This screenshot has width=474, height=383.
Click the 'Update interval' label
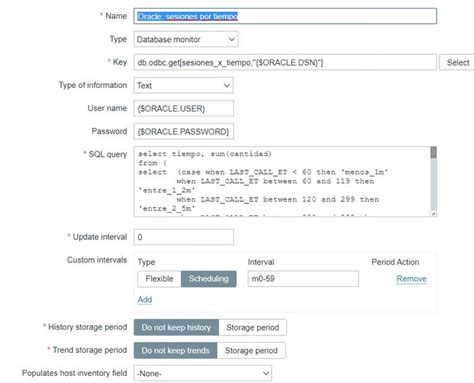[x=100, y=237]
